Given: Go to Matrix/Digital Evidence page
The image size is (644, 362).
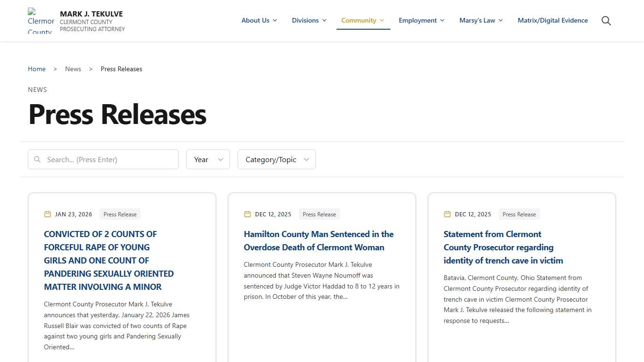Looking at the screenshot, I should 553,20.
